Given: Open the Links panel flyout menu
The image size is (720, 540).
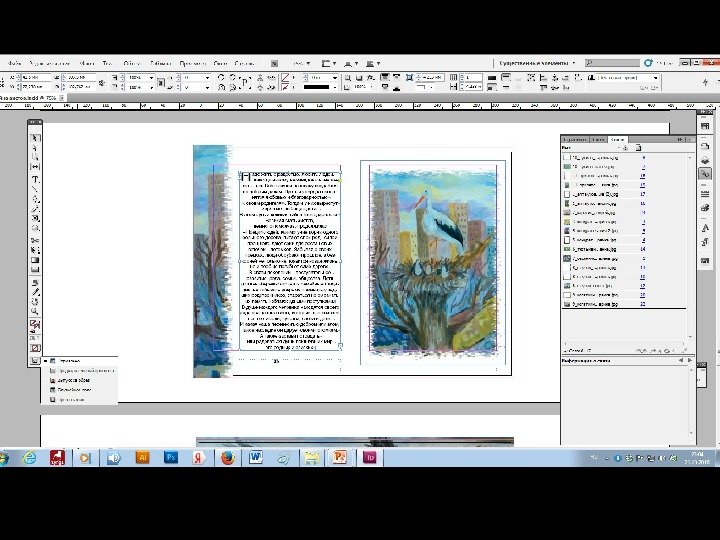Looking at the screenshot, I should (689, 139).
